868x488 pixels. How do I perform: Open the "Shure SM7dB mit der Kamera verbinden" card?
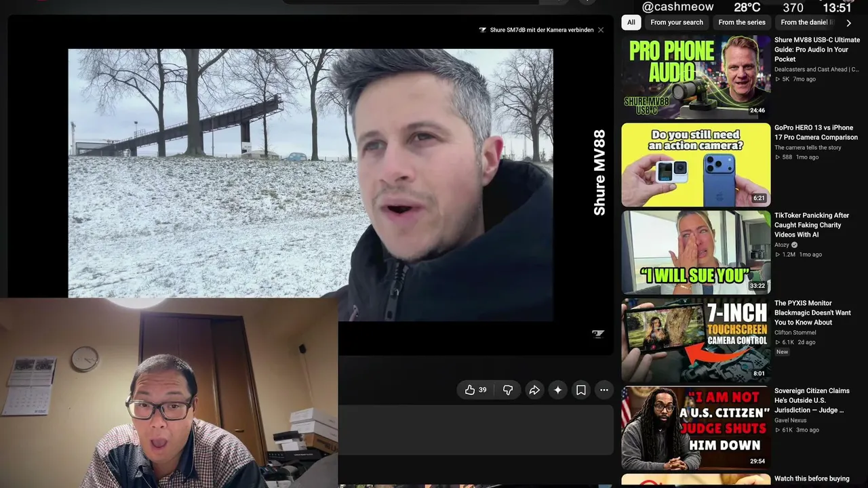[x=536, y=30]
